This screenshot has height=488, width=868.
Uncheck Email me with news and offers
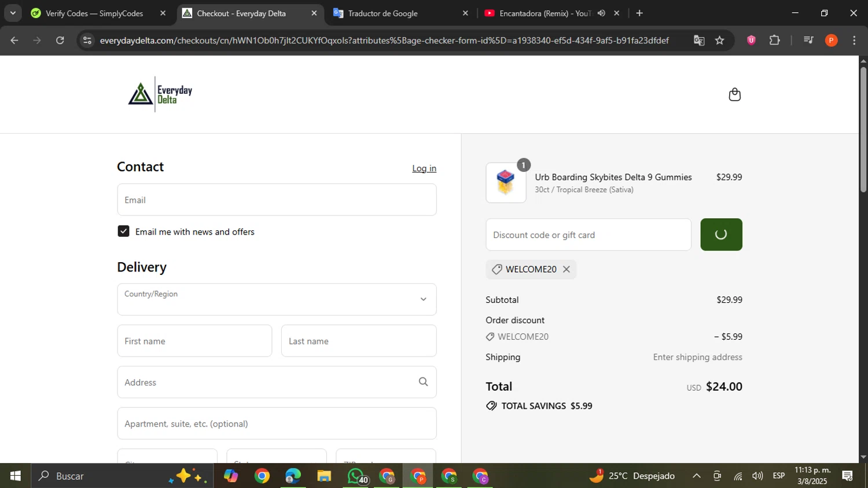[123, 231]
